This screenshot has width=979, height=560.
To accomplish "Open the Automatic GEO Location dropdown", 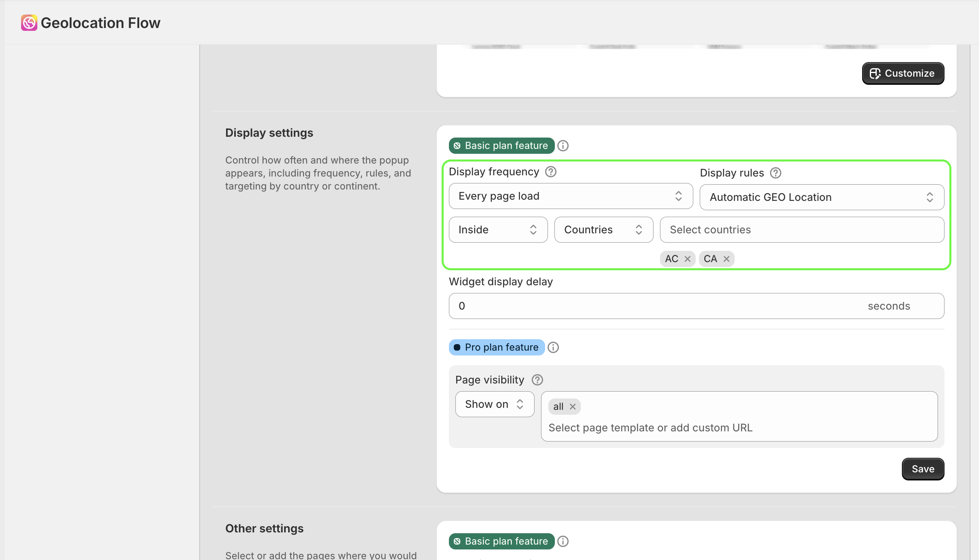I will point(822,197).
